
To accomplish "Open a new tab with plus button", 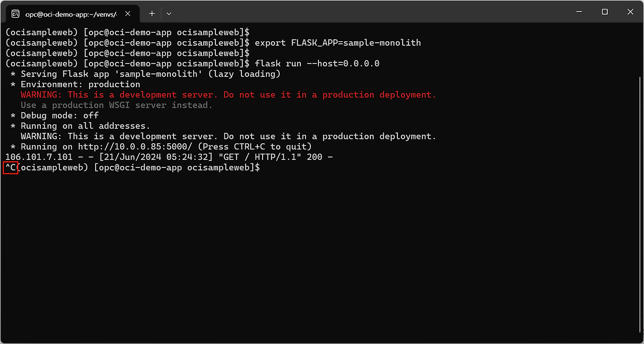I will (x=152, y=14).
